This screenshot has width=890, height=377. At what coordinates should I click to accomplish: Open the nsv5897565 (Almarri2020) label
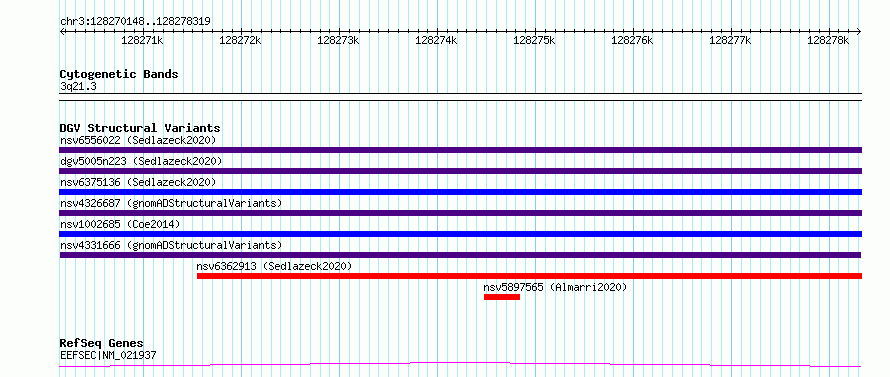pyautogui.click(x=555, y=287)
